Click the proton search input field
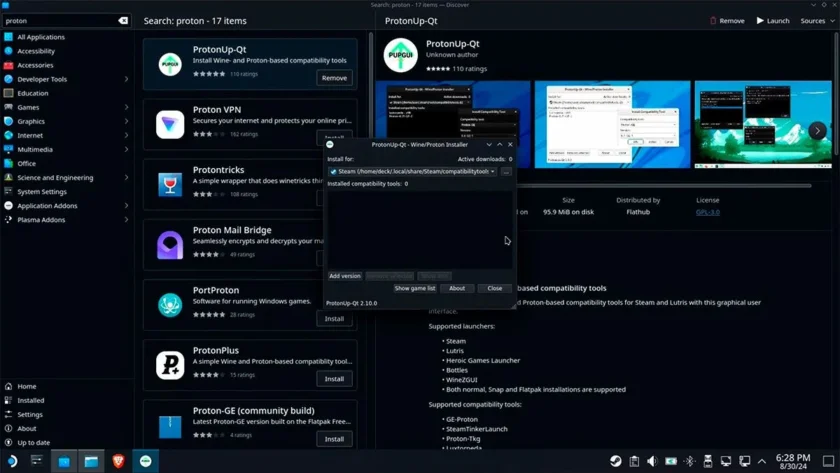This screenshot has height=473, width=840. [x=60, y=20]
